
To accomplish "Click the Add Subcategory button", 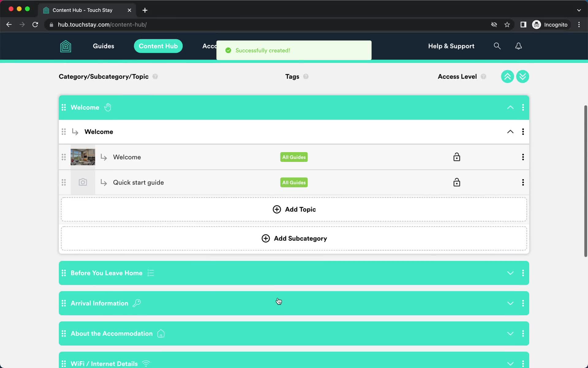I will [294, 238].
